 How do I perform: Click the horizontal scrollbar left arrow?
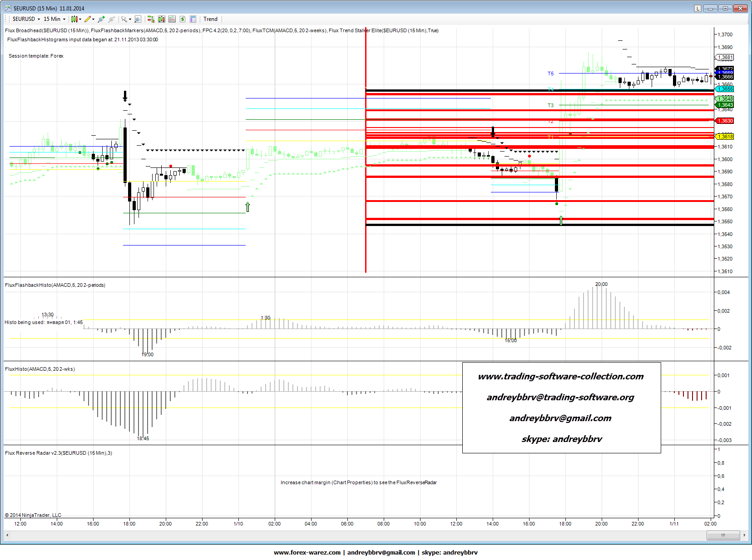(x=7, y=535)
